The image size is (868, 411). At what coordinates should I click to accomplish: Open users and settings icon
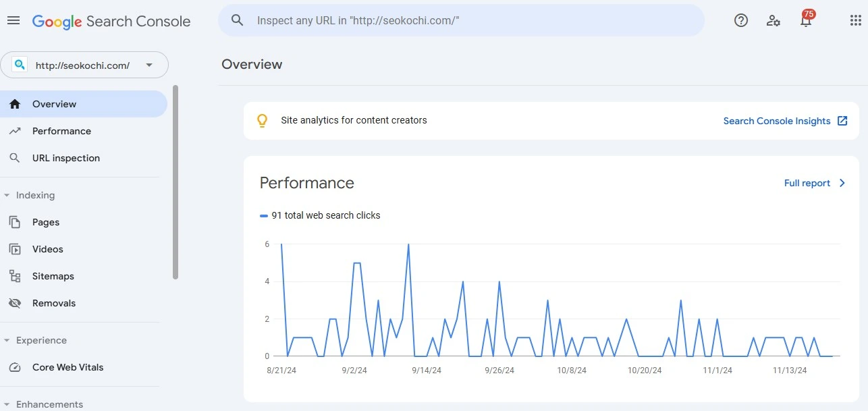[774, 20]
